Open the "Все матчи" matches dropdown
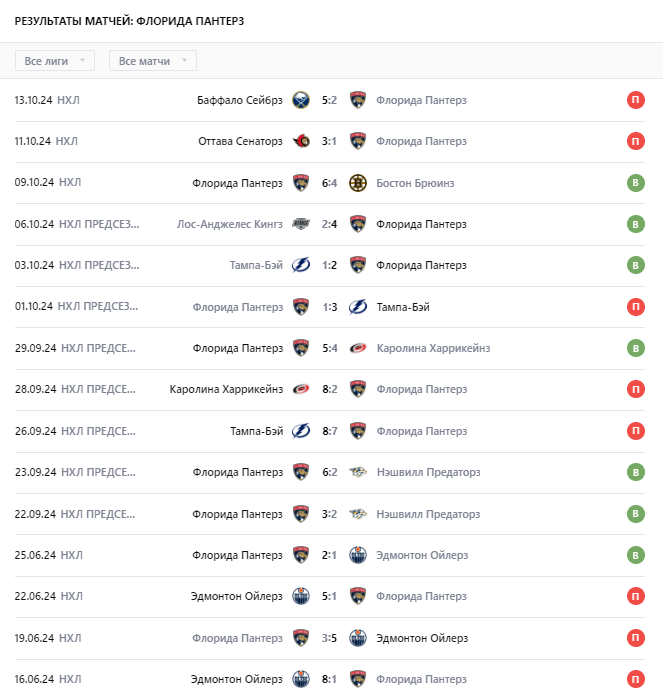The image size is (663, 694). 152,61
